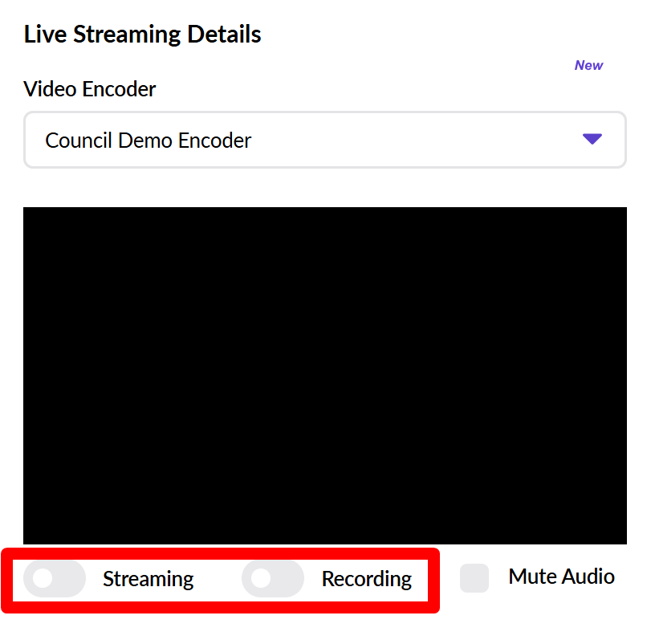Click the purple dropdown arrow
The image size is (651, 644).
tap(592, 140)
